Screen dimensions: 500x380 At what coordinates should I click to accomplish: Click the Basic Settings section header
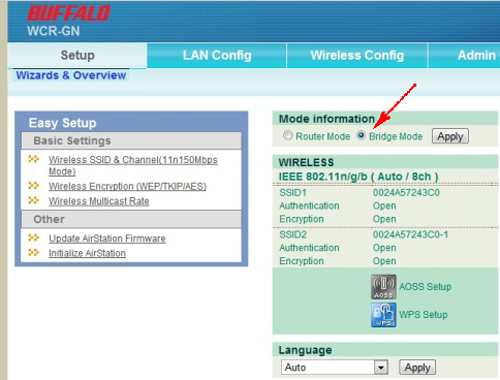[x=131, y=141]
